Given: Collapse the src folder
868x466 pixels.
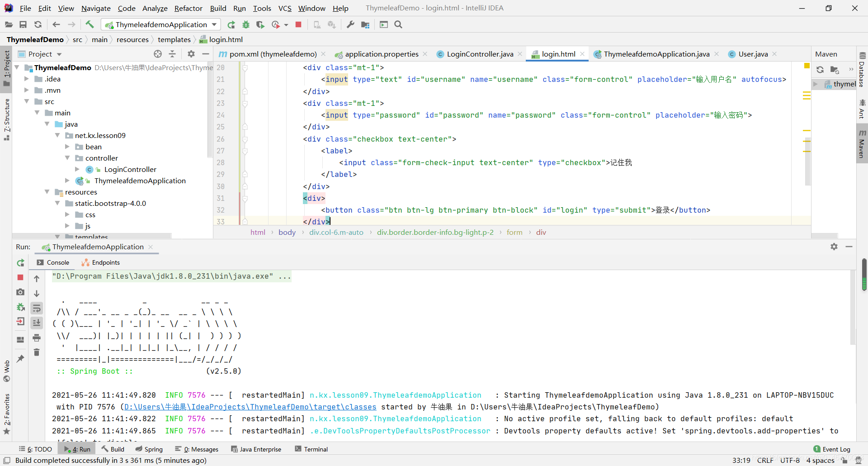Looking at the screenshot, I should (x=27, y=101).
